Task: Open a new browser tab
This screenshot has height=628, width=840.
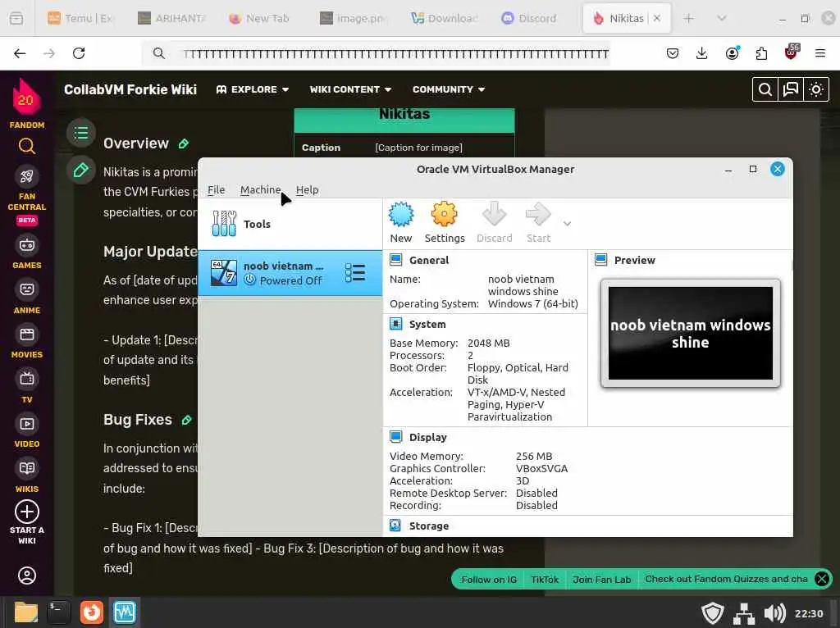Action: [x=688, y=18]
